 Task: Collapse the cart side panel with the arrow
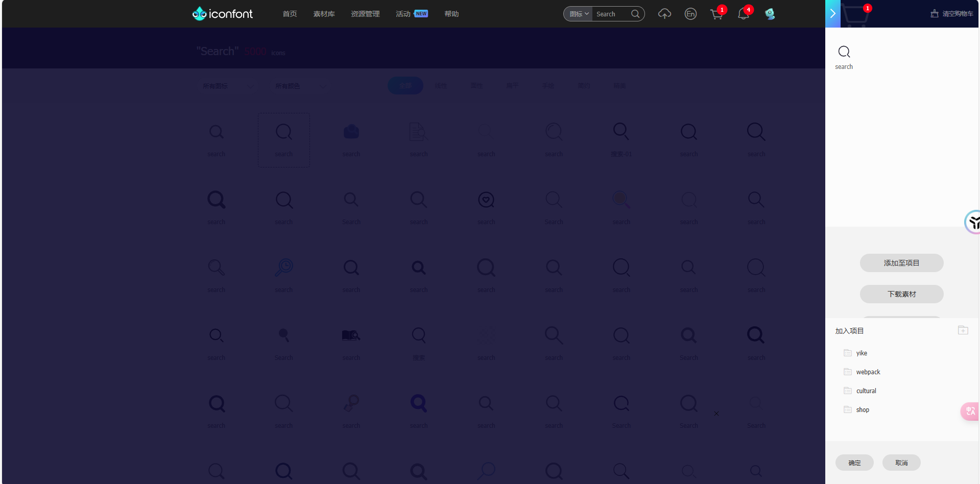click(x=832, y=14)
